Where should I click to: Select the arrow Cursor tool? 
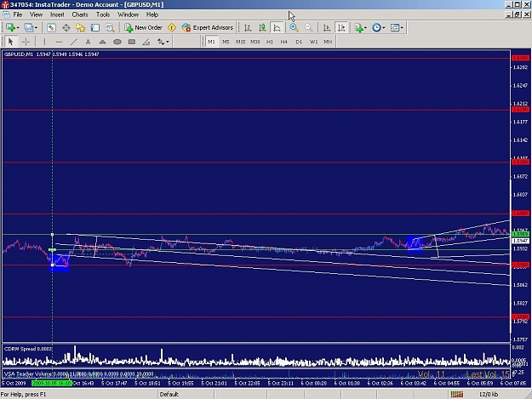[10, 42]
